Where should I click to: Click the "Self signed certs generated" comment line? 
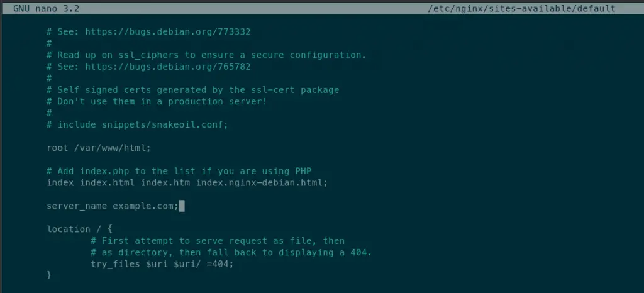193,90
